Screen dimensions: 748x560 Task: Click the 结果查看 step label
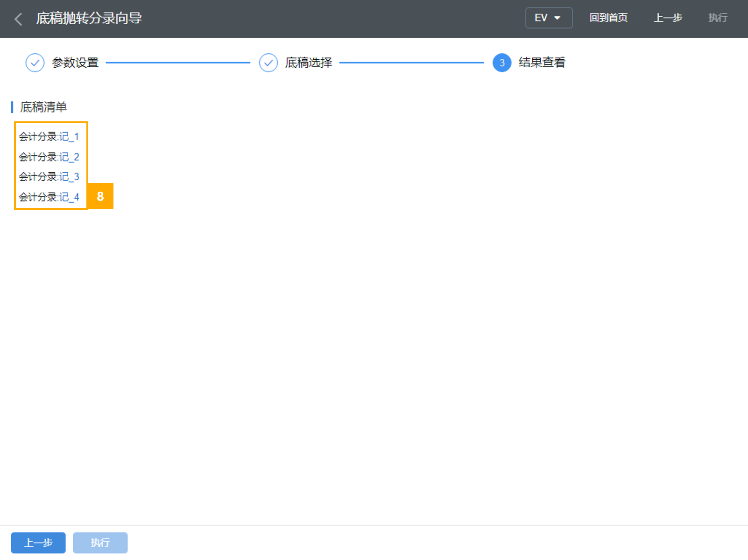(x=542, y=63)
